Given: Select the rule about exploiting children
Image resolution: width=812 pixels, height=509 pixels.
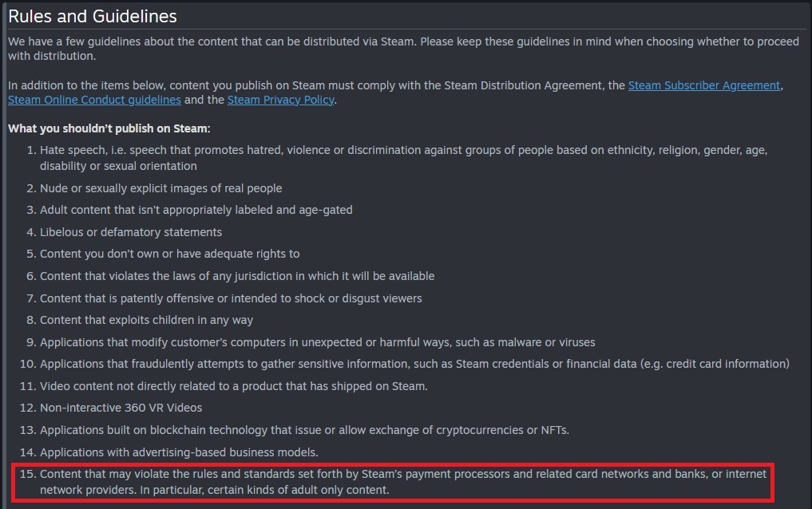Looking at the screenshot, I should [146, 320].
